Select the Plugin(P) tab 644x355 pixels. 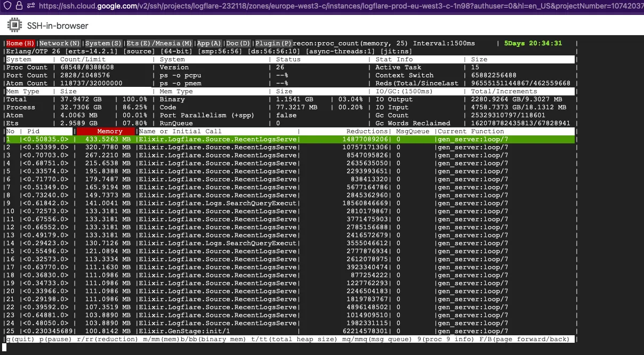pyautogui.click(x=273, y=43)
